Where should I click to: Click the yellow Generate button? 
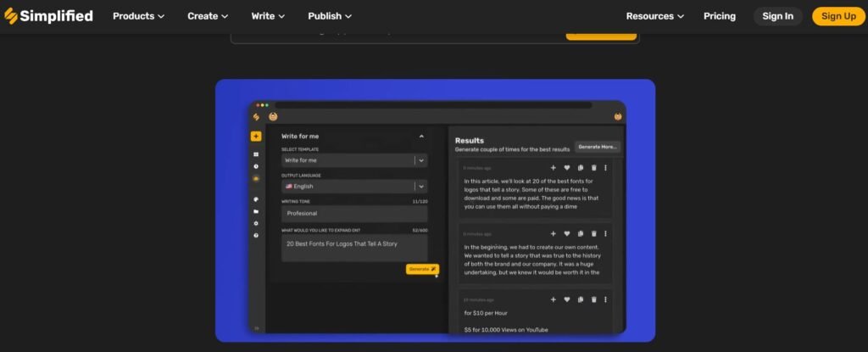[x=422, y=269]
